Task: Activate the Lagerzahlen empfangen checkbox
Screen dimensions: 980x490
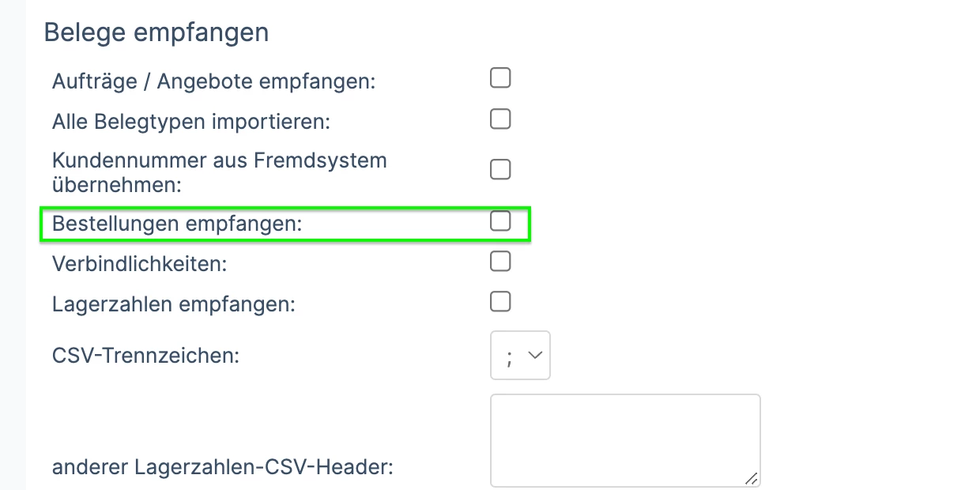Action: pyautogui.click(x=500, y=301)
